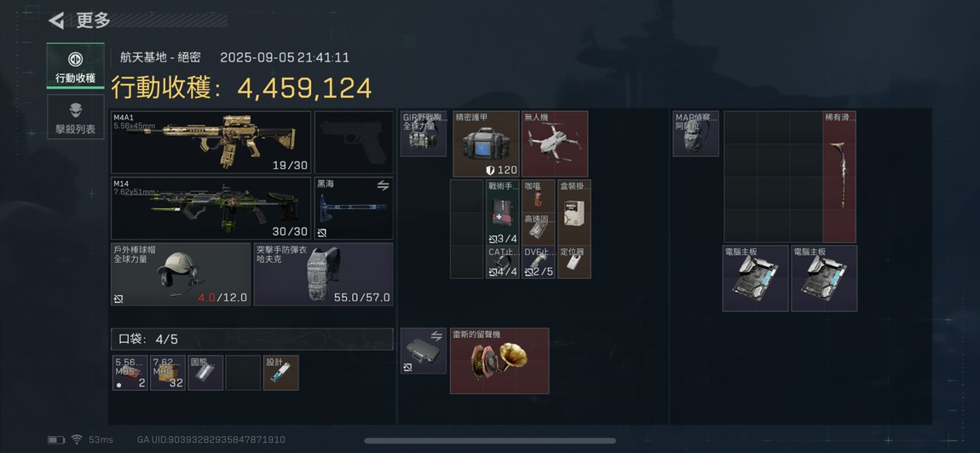Toggle the swap arrows on the safe case slot
This screenshot has height=453, width=980.
(x=436, y=336)
